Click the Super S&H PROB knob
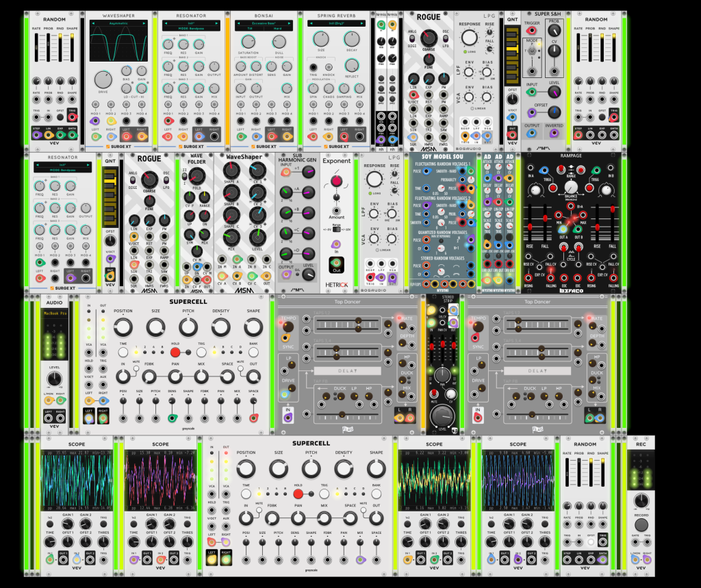701x588 pixels. coord(554,30)
